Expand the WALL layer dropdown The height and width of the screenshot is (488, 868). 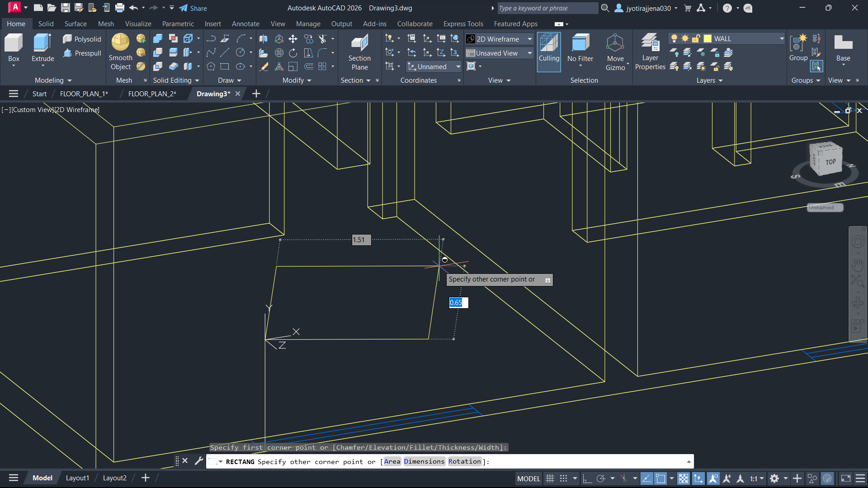click(x=782, y=39)
